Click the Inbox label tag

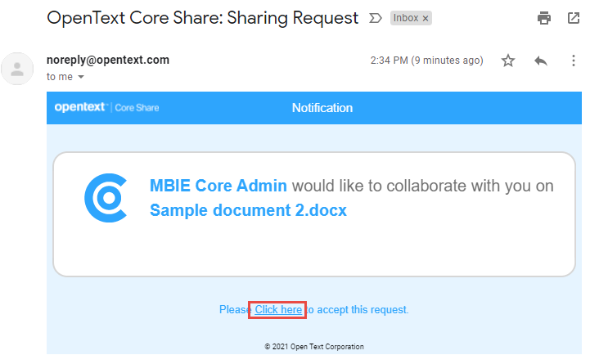coord(405,18)
